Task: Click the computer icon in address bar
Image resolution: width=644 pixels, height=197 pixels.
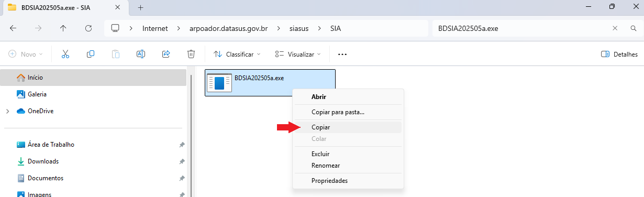Action: 116,28
